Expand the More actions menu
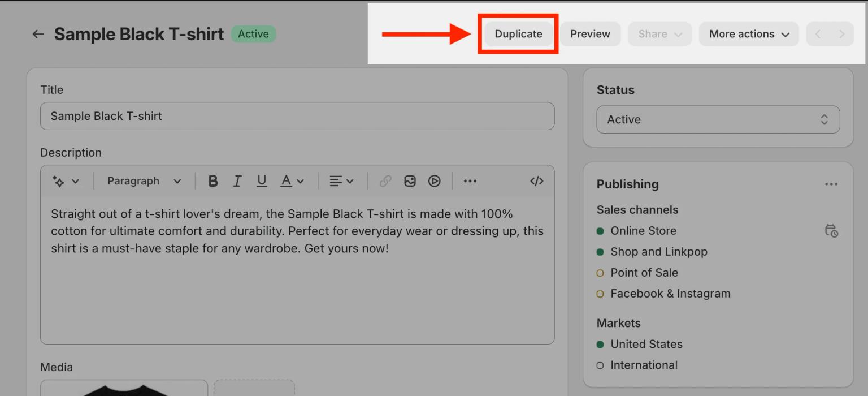 (749, 34)
